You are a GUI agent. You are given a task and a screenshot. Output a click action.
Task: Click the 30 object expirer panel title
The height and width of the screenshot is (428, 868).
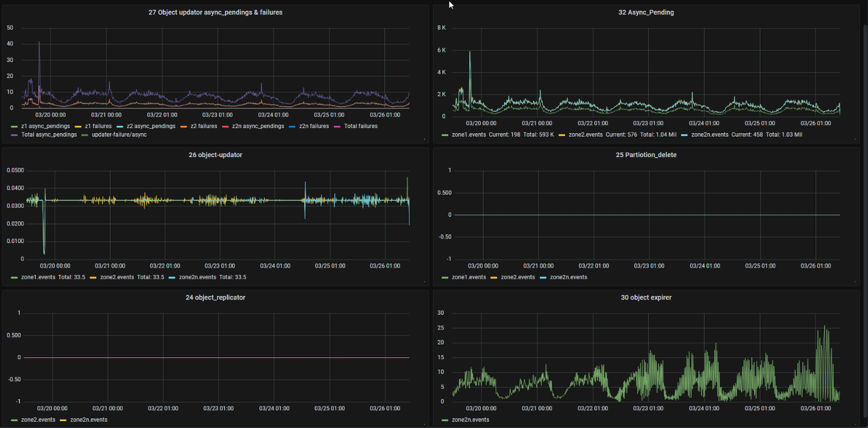(x=646, y=297)
